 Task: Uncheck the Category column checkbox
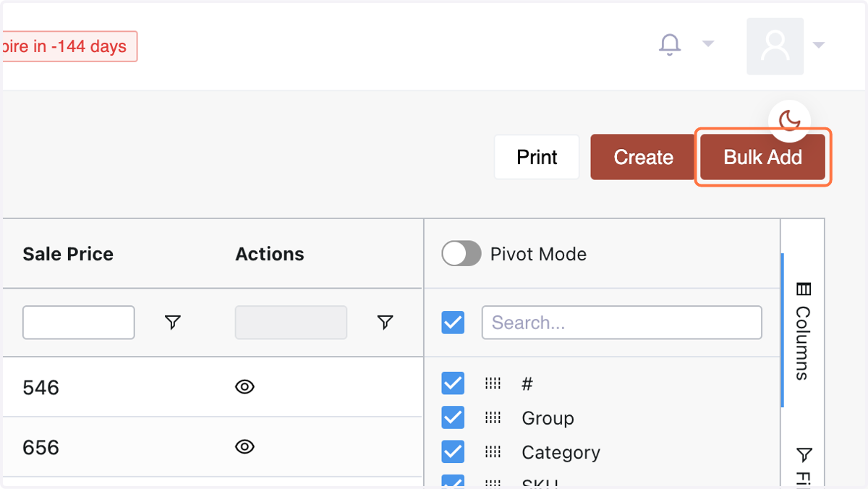coord(453,452)
